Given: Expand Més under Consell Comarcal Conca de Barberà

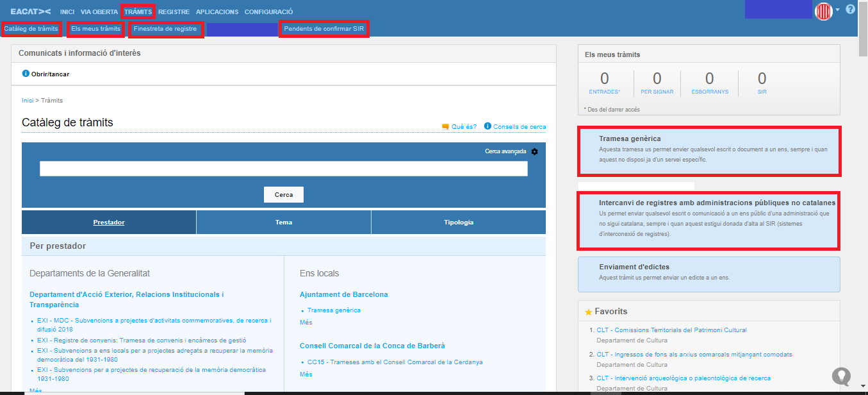Looking at the screenshot, I should tap(306, 374).
